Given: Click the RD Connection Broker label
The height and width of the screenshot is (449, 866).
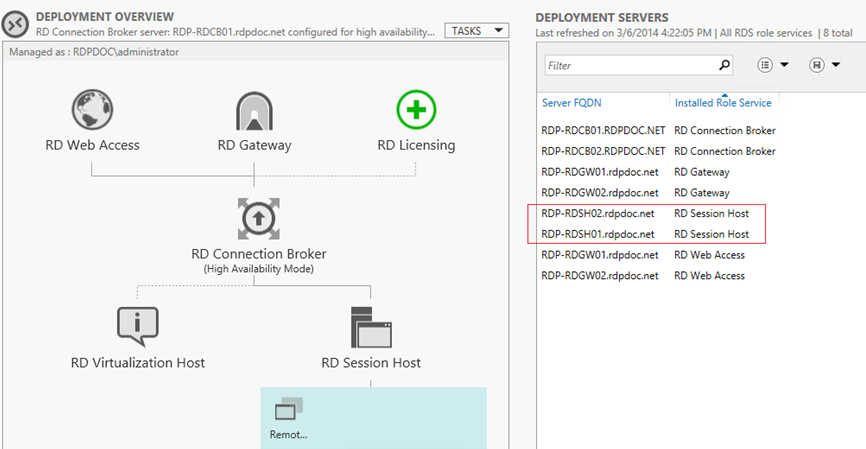Looking at the screenshot, I should click(x=258, y=254).
